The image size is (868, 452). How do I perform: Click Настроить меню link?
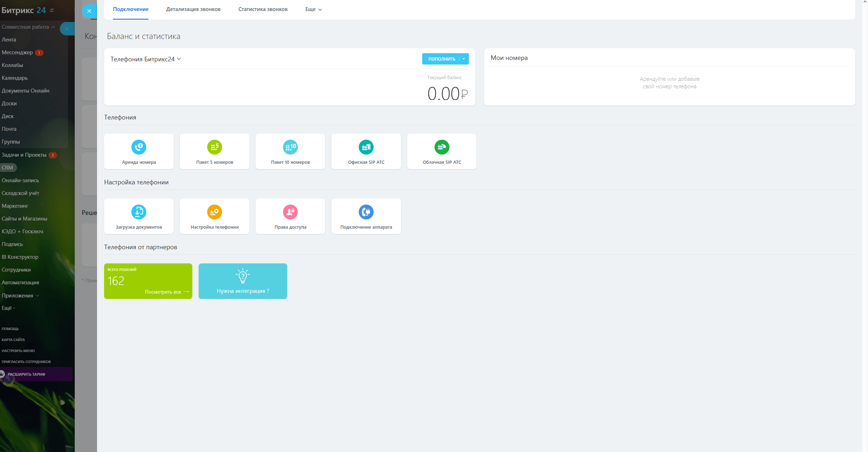pyautogui.click(x=18, y=351)
